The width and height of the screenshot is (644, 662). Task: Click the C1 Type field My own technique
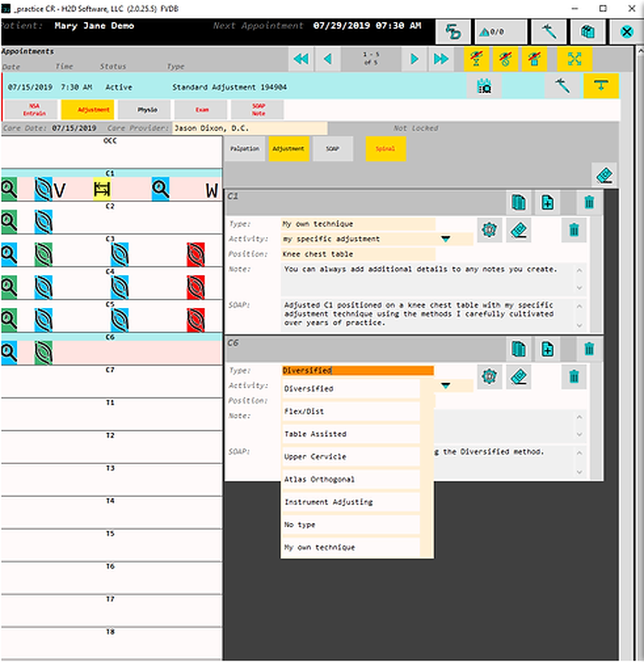point(357,223)
